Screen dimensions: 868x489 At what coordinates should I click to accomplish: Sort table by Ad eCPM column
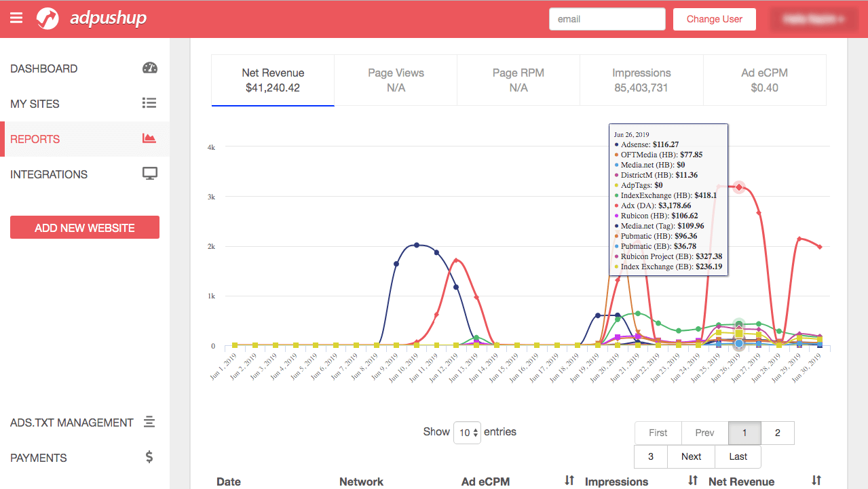click(569, 481)
